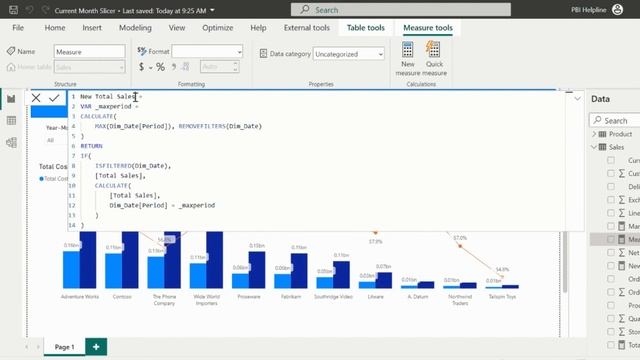
Task: Click the top Search box
Action: coord(400,10)
